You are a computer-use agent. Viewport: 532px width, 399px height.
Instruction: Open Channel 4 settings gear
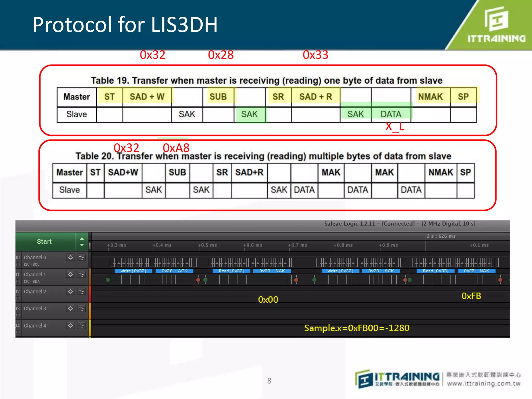pyautogui.click(x=70, y=325)
